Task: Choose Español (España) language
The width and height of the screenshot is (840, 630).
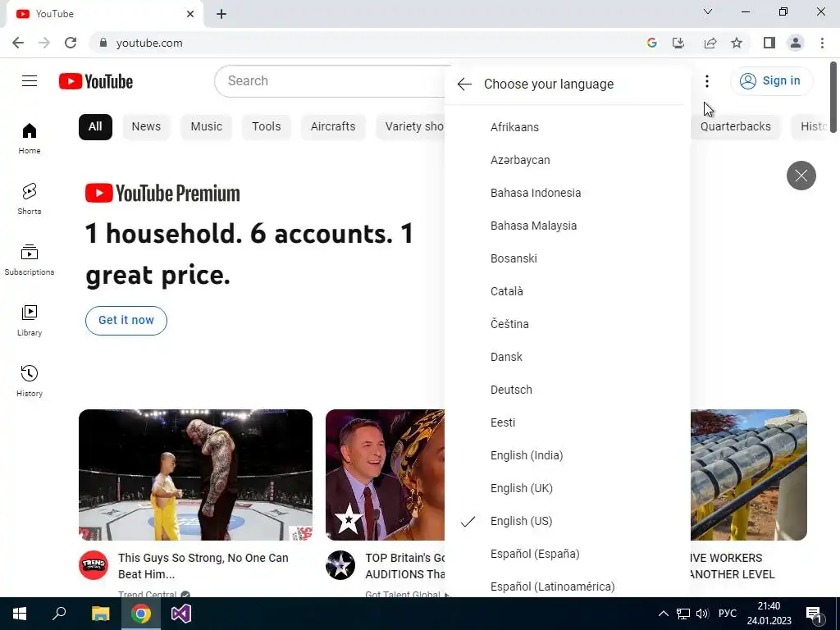Action: point(568,554)
